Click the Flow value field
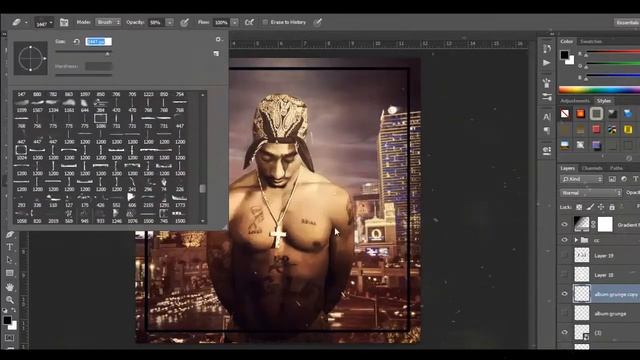This screenshot has width=640, height=360. [221, 22]
